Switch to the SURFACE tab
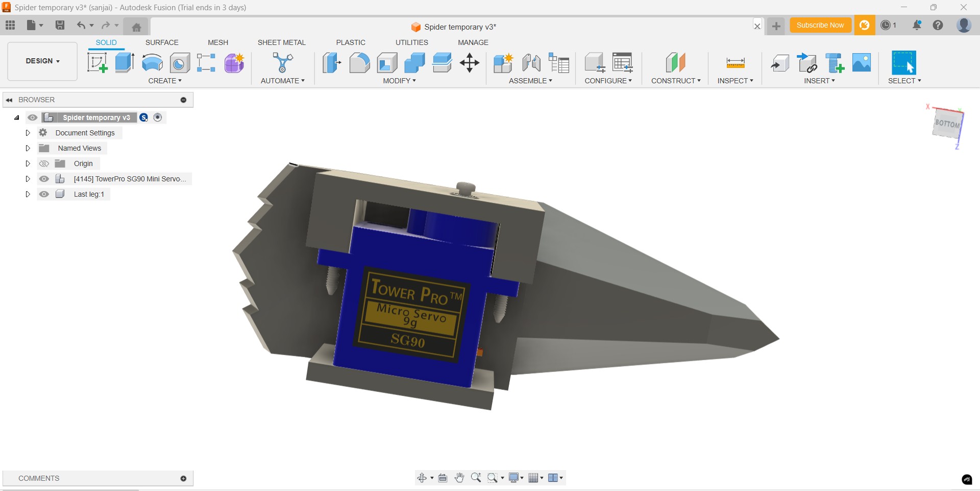 pyautogui.click(x=162, y=42)
